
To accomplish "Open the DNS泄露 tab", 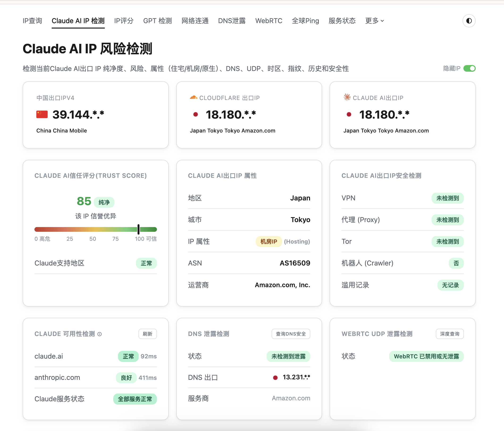I will click(x=232, y=21).
